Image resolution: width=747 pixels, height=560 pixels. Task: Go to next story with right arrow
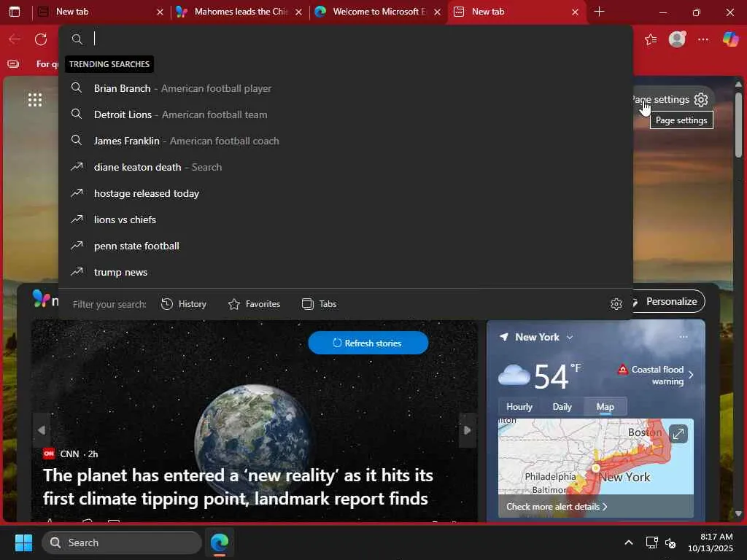pyautogui.click(x=468, y=430)
